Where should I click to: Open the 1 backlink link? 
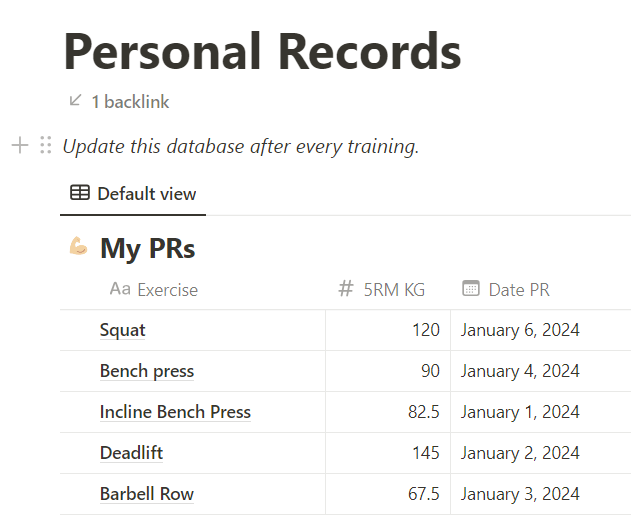pos(130,102)
